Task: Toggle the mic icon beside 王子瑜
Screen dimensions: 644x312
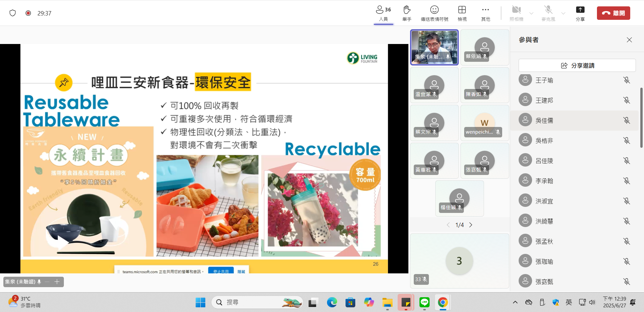Action: click(627, 80)
